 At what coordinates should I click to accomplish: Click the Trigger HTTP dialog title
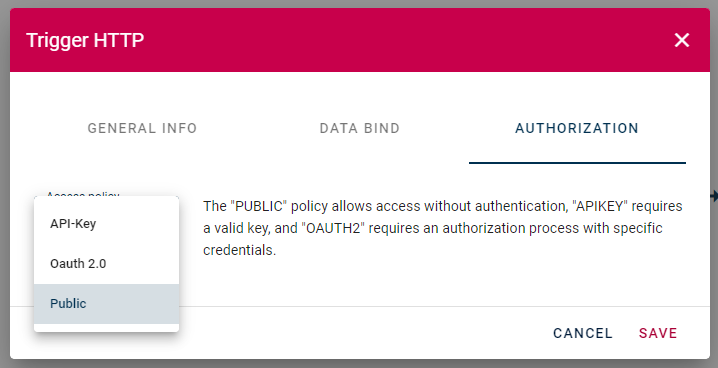85,40
